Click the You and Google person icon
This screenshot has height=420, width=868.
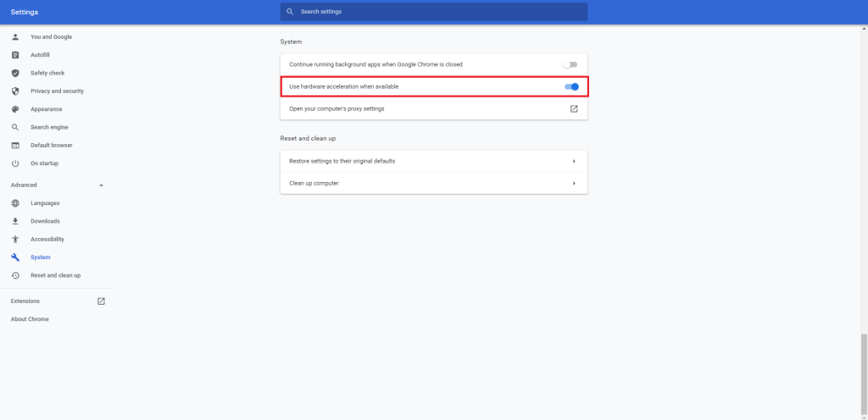click(x=15, y=37)
